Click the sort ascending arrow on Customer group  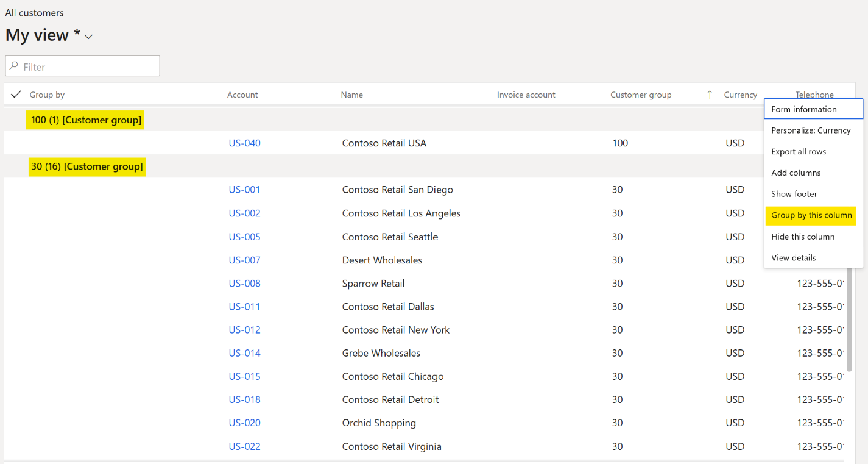pos(710,95)
